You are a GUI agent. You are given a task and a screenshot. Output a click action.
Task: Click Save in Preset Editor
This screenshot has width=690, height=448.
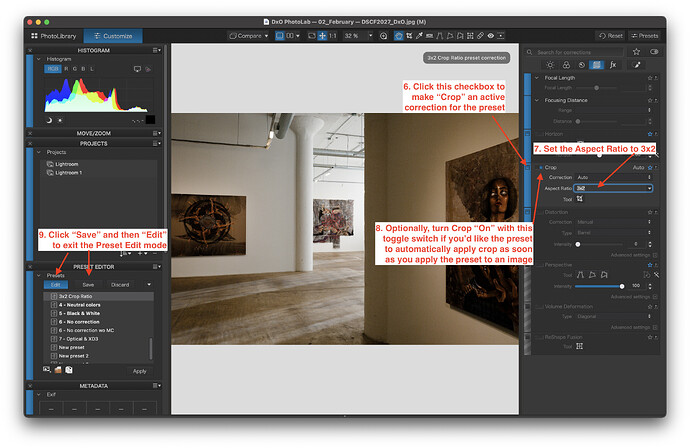tap(88, 285)
